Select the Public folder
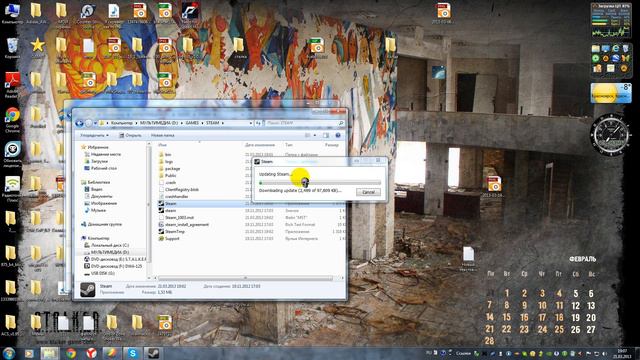The height and width of the screenshot is (360, 640). (x=167, y=176)
